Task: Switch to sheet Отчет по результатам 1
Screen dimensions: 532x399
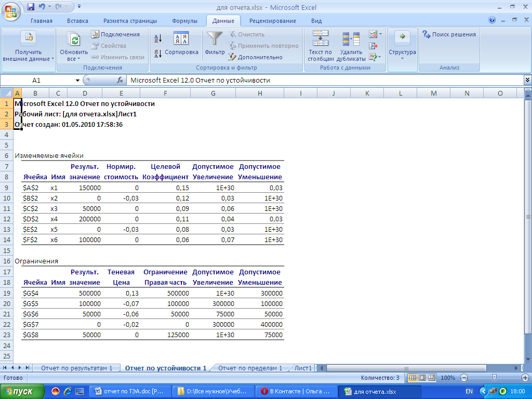Action: pyautogui.click(x=76, y=368)
